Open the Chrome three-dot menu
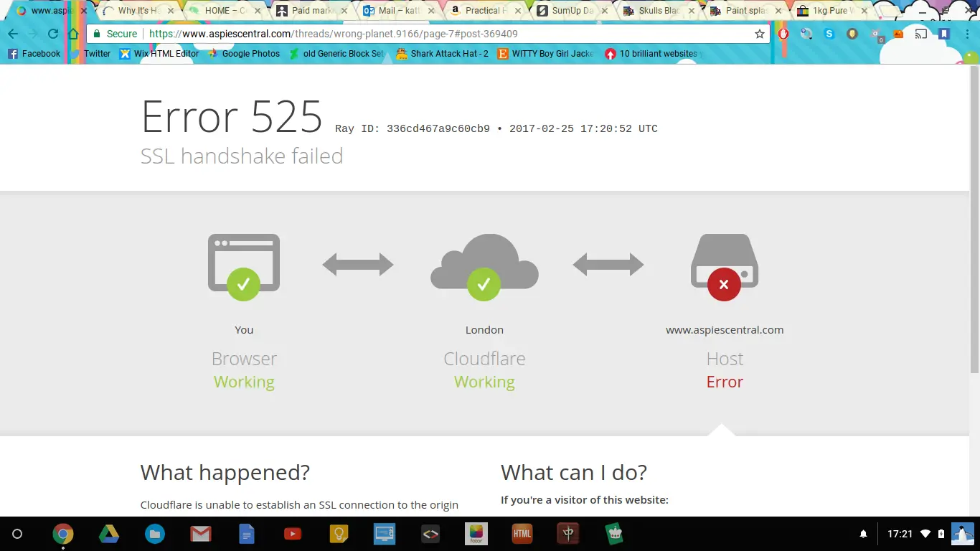The image size is (980, 551). point(966,34)
